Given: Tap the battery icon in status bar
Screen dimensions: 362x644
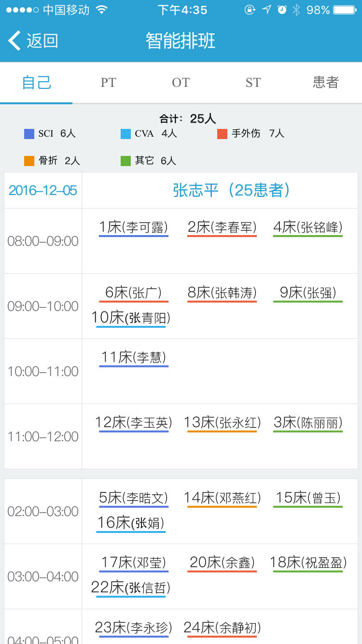Looking at the screenshot, I should [345, 10].
